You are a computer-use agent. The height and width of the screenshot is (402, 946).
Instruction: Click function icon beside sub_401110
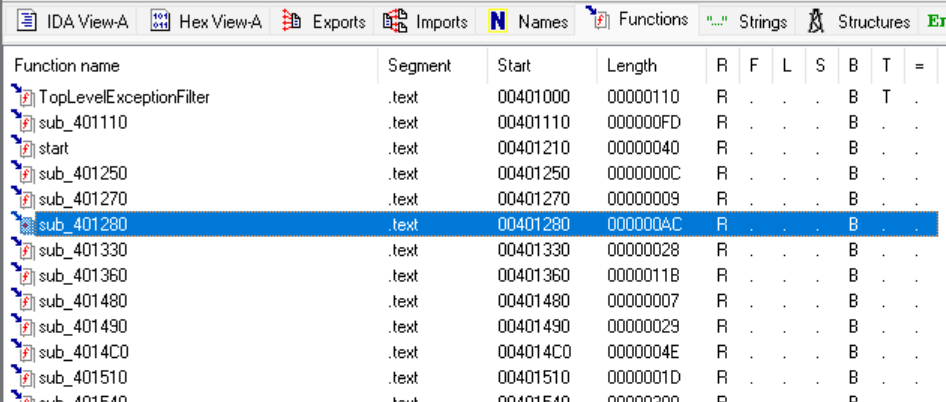pyautogui.click(x=23, y=121)
